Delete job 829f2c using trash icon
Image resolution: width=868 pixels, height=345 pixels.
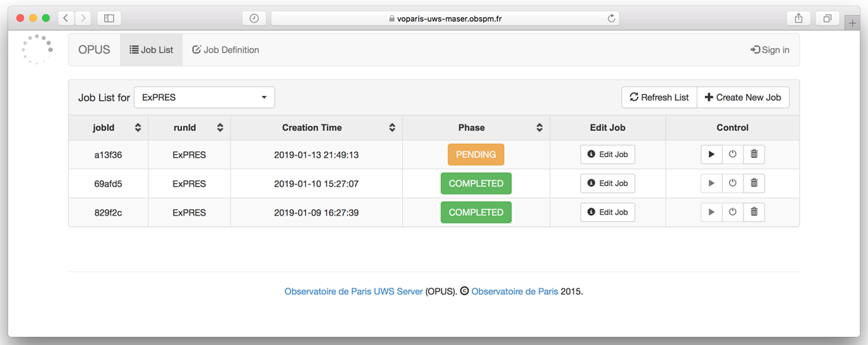pos(754,213)
